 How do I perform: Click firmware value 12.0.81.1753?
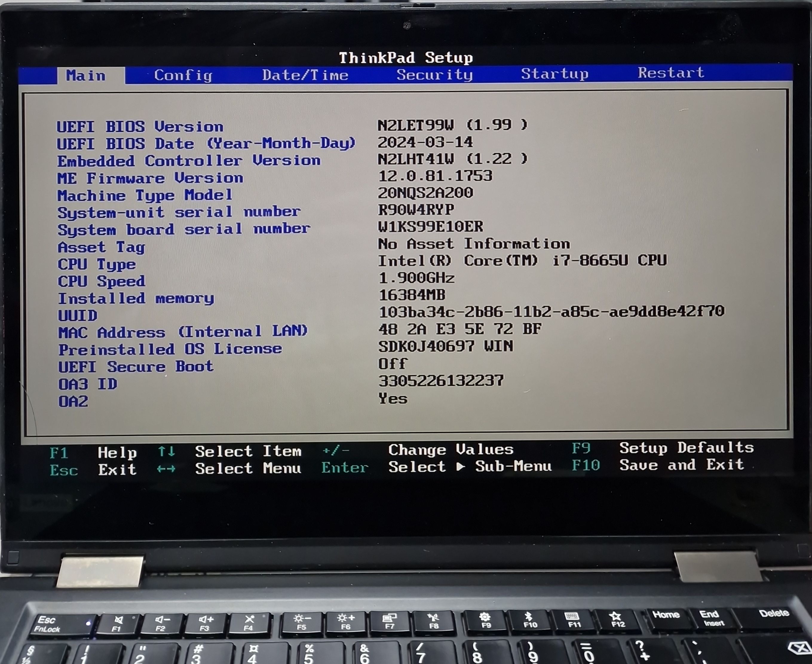435,176
